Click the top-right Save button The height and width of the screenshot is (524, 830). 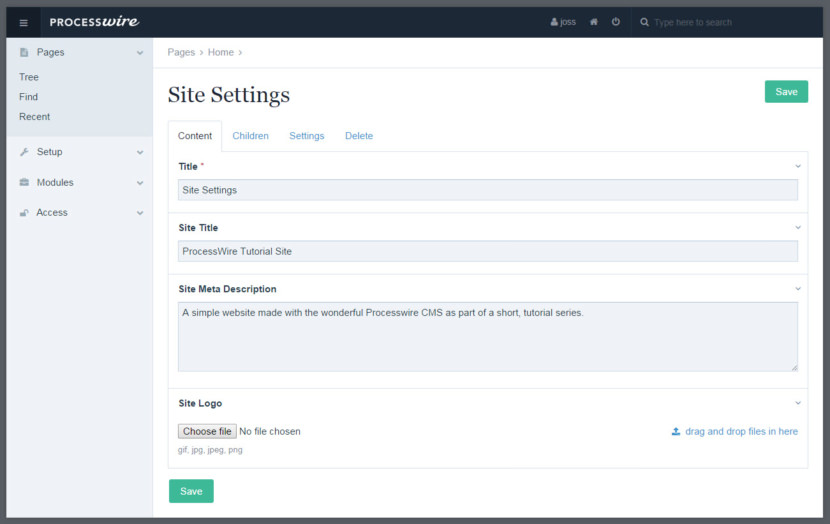[786, 92]
